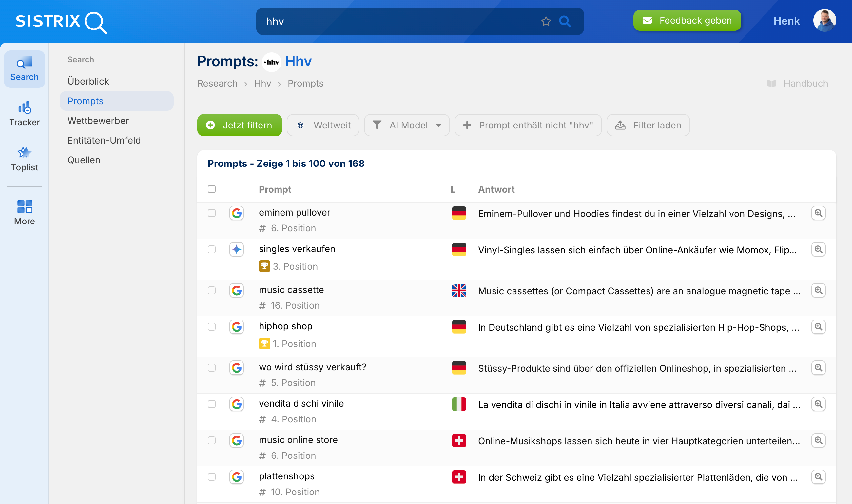Viewport: 852px width, 504px height.
Task: Switch to the Wettbewerber section
Action: (x=98, y=121)
